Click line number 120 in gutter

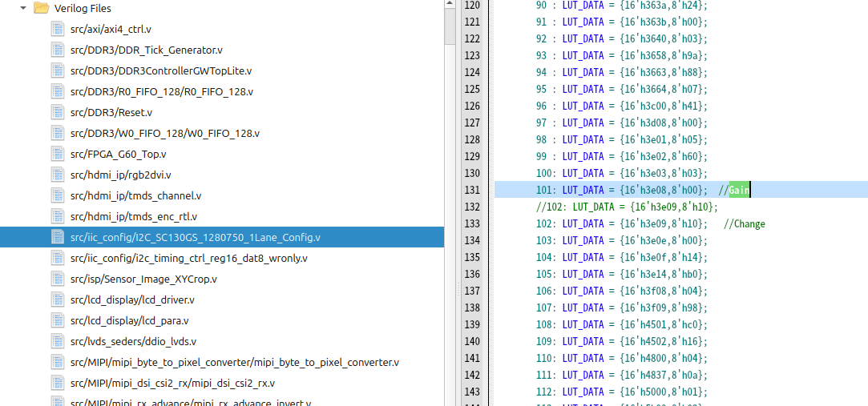point(471,5)
